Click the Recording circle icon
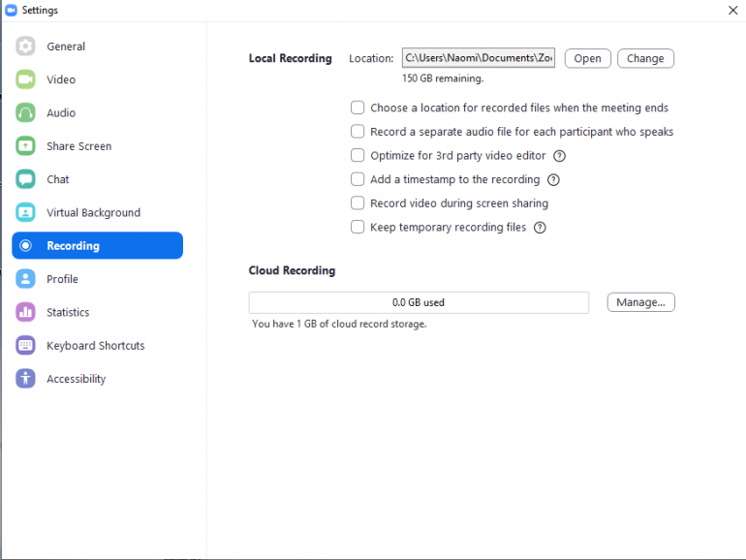Screen dimensions: 746x560 25,245
